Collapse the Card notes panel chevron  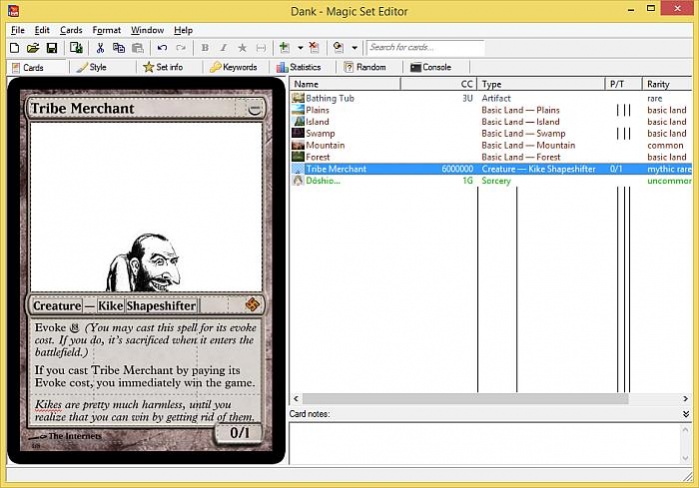[686, 414]
